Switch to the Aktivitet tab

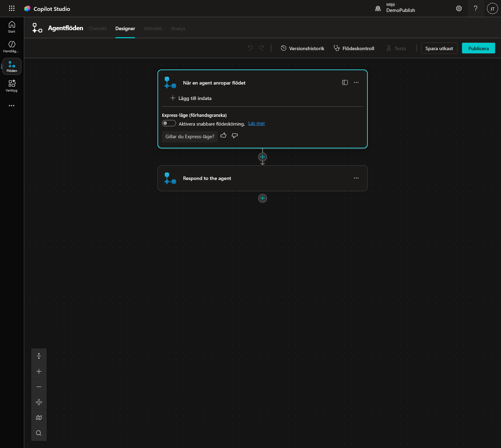(153, 28)
